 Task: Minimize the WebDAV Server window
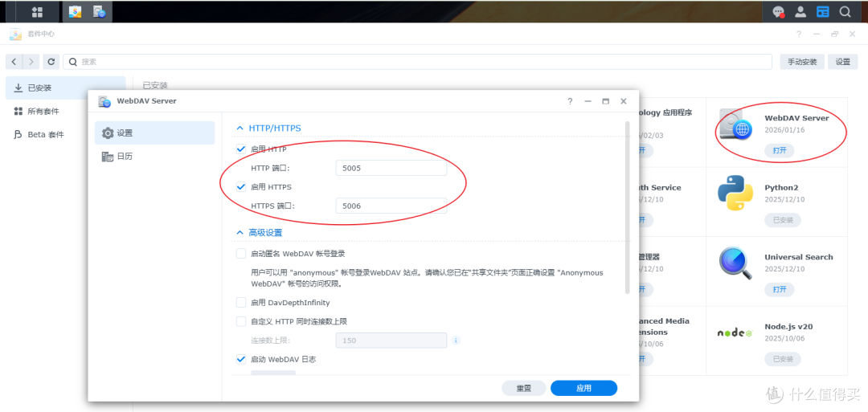[x=588, y=101]
